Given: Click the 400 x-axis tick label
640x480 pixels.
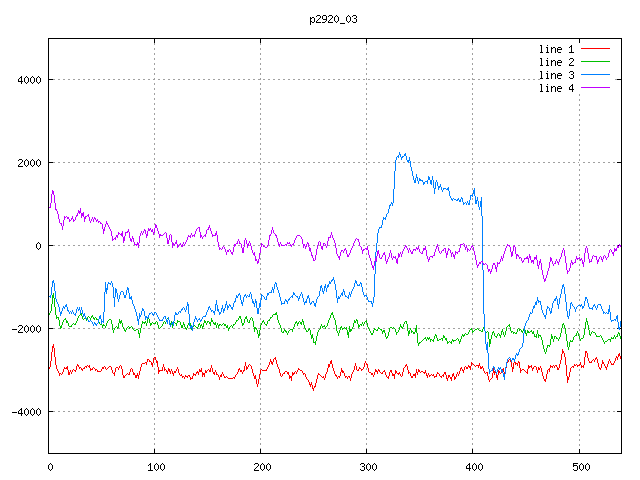Looking at the screenshot, I should pos(472,466).
